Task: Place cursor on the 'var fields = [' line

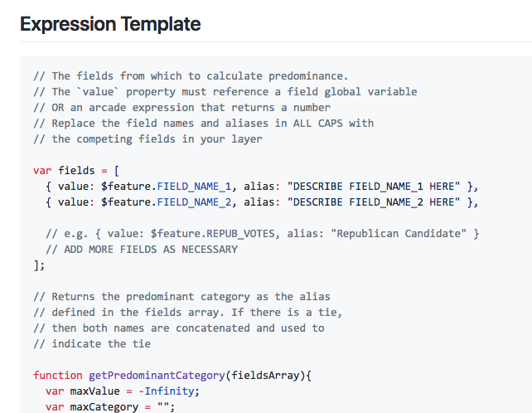Action: tap(76, 170)
